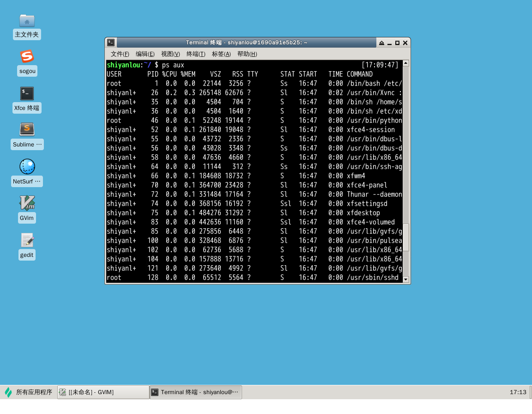Expand the 视图(V) menu
This screenshot has width=532, height=414.
pyautogui.click(x=170, y=54)
